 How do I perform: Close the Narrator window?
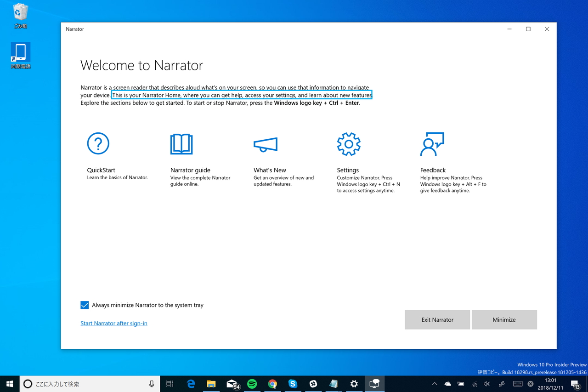[547, 29]
